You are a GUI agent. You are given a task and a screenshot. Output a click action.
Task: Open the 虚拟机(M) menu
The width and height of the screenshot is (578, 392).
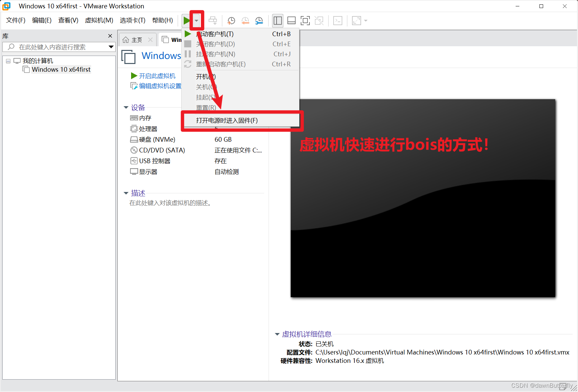pyautogui.click(x=99, y=20)
